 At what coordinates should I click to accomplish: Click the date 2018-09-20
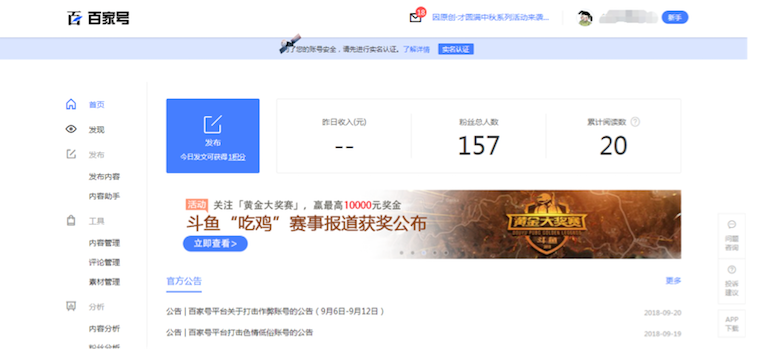[662, 313]
